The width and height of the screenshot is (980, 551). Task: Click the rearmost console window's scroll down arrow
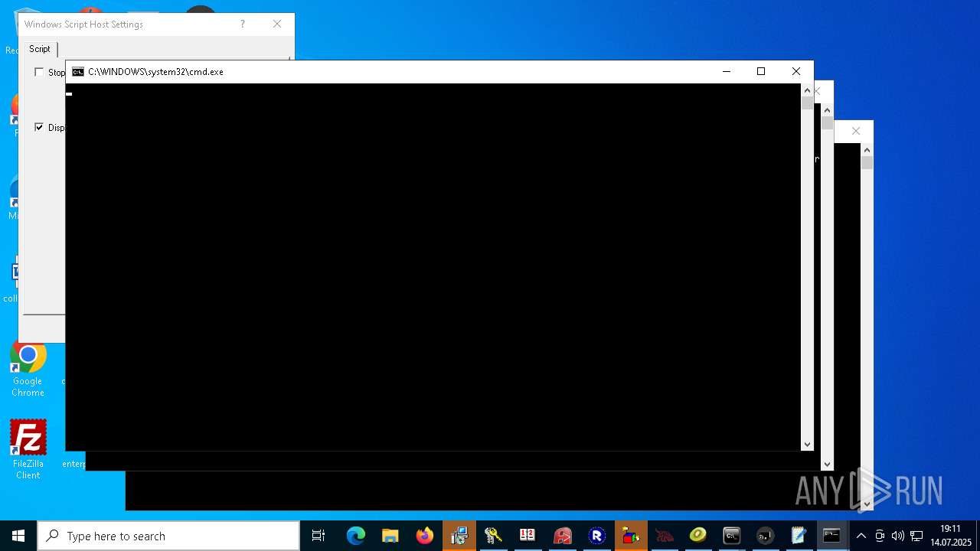(867, 504)
